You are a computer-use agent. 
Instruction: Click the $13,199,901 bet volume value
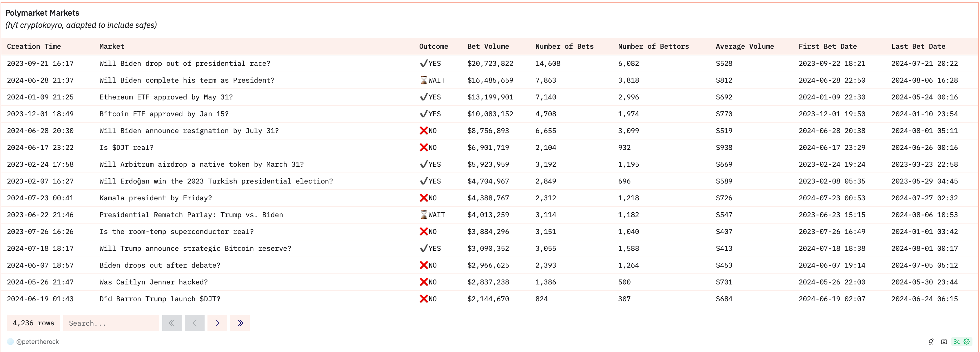click(x=490, y=97)
